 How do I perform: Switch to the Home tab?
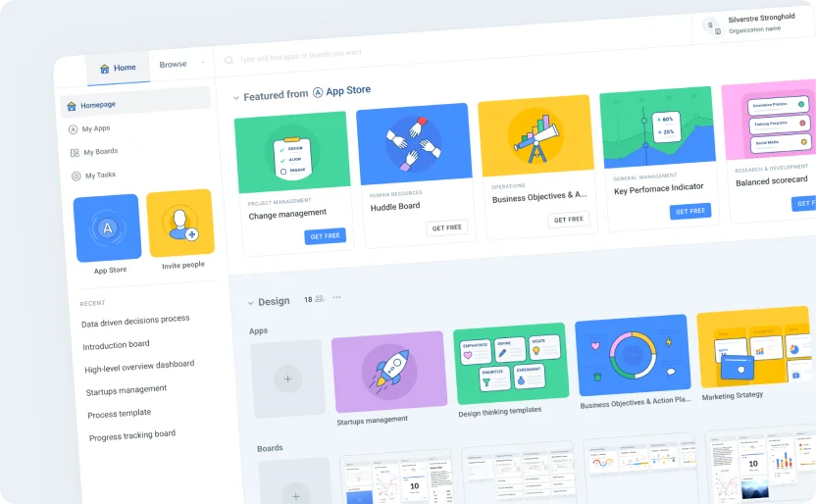pyautogui.click(x=118, y=68)
